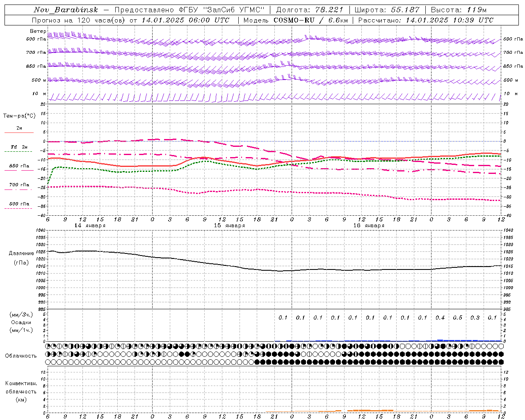
Task: Select the elevation text Высота: 119м
Action: 459,10
